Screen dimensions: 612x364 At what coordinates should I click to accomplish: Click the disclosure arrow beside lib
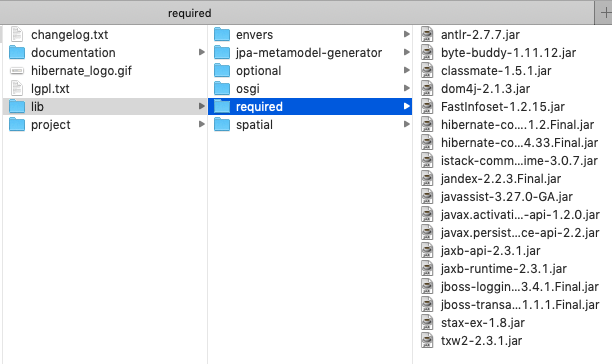coord(201,106)
